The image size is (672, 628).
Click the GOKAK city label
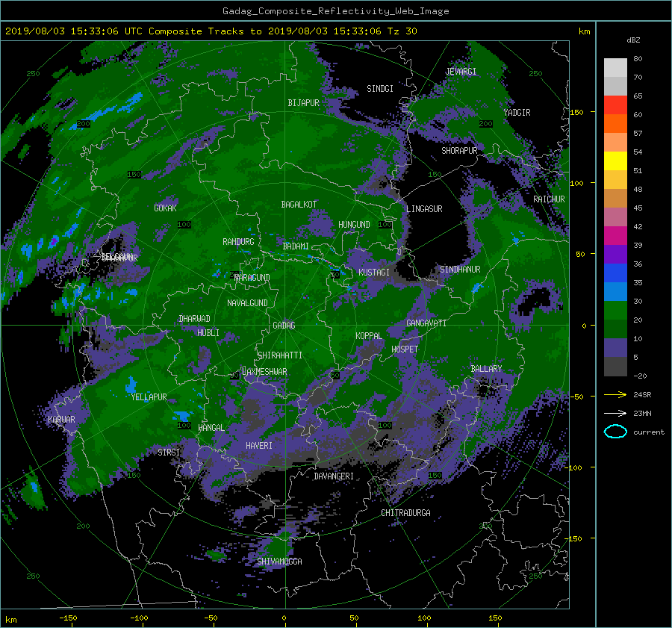coord(166,208)
